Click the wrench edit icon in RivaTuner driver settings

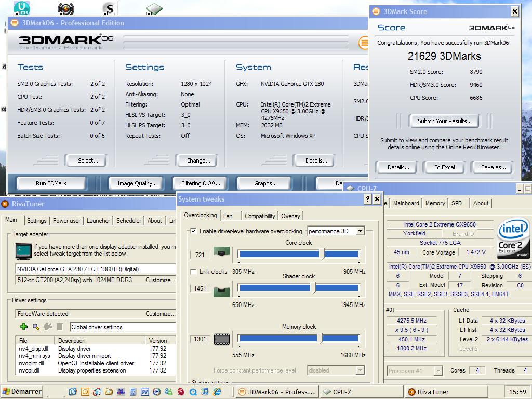[47, 327]
